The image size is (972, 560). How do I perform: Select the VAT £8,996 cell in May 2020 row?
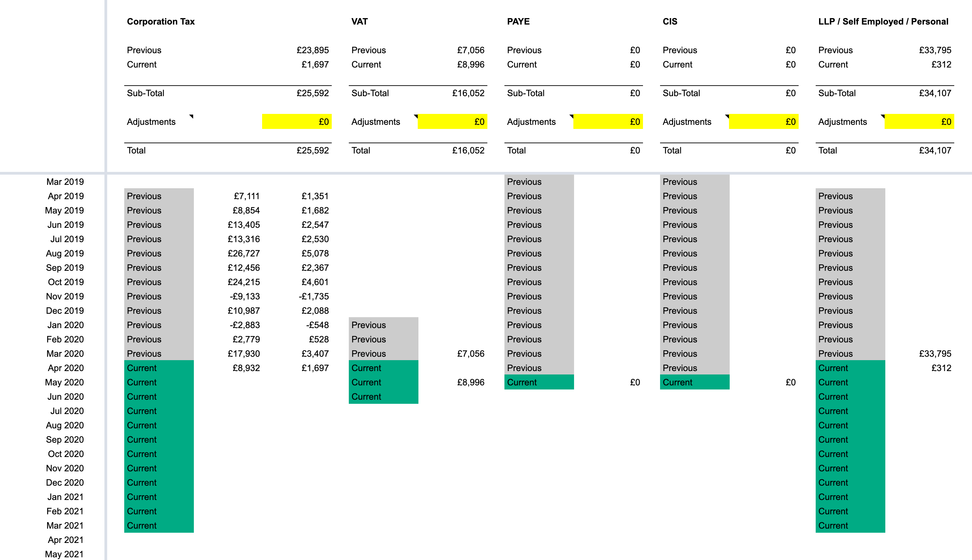[x=471, y=382]
